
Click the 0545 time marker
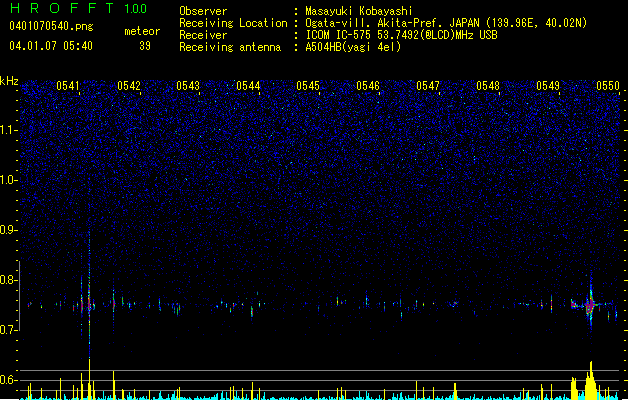(308, 86)
